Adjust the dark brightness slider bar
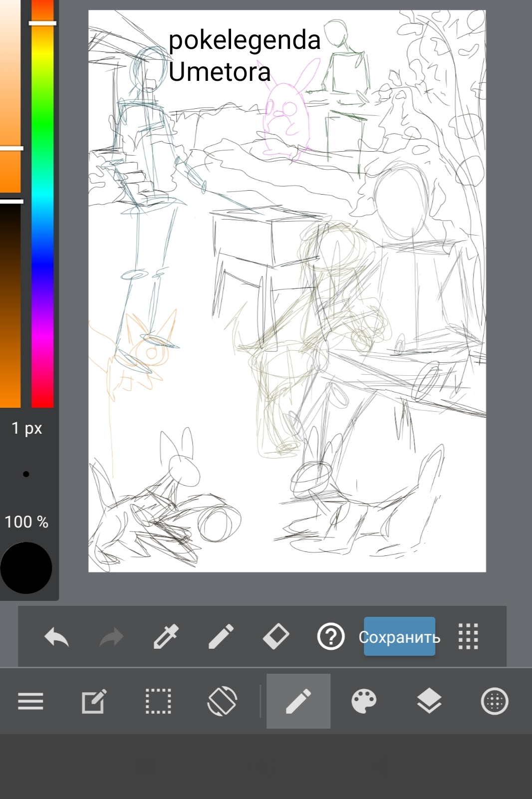The width and height of the screenshot is (532, 799). (10, 303)
